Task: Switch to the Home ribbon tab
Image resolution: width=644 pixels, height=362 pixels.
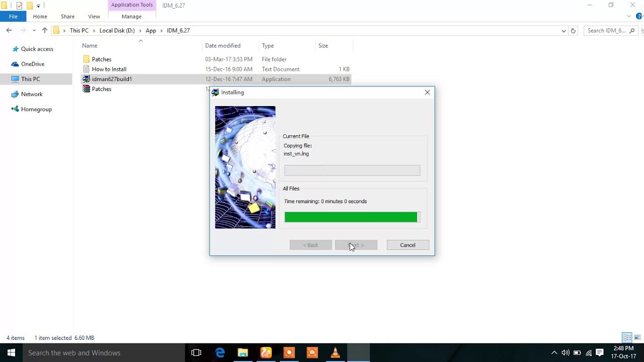Action: pos(40,17)
